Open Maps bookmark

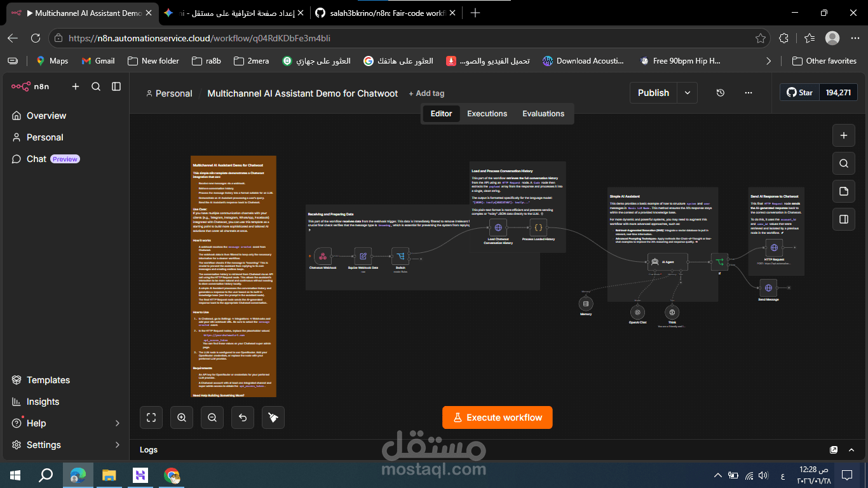click(52, 61)
